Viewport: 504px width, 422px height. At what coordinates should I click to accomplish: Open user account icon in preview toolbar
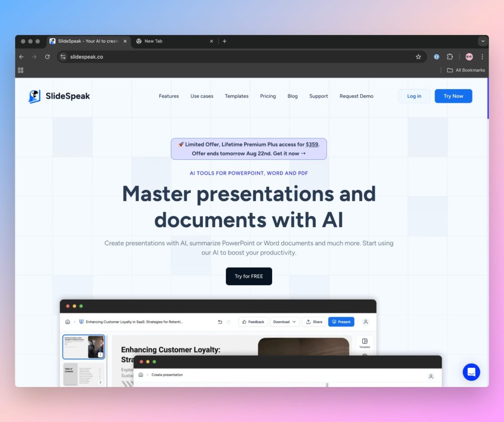[366, 322]
